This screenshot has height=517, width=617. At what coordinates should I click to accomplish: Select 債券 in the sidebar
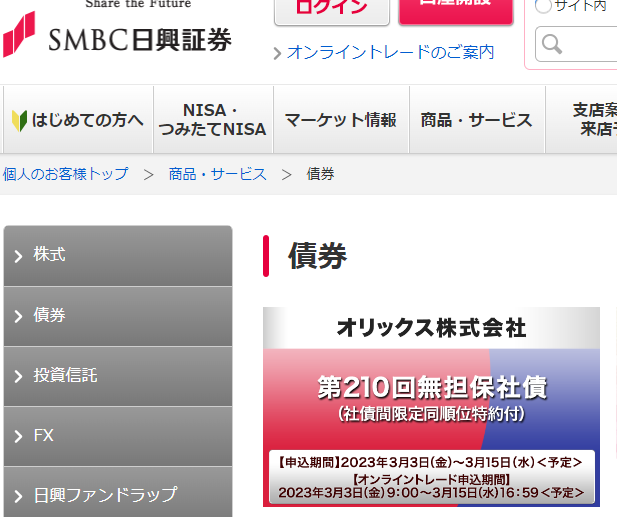[118, 316]
